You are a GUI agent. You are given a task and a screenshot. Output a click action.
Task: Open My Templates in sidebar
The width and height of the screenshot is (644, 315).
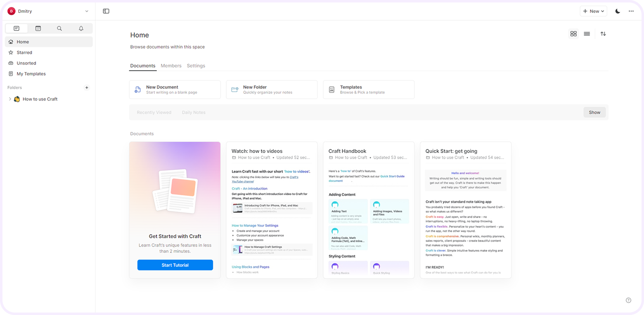click(x=49, y=74)
